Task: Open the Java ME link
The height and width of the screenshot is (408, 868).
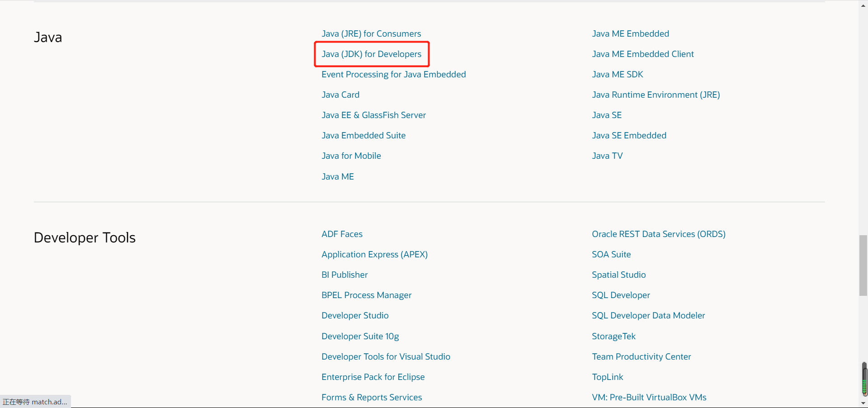Action: [x=338, y=177]
